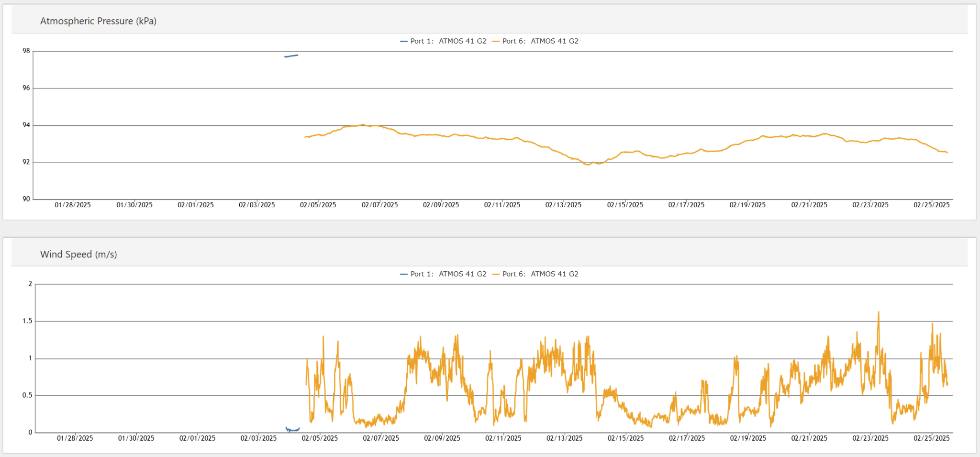Screen dimensions: 980x457
Task: Click the pressure line's lowest dip below 92
Action: tap(588, 164)
